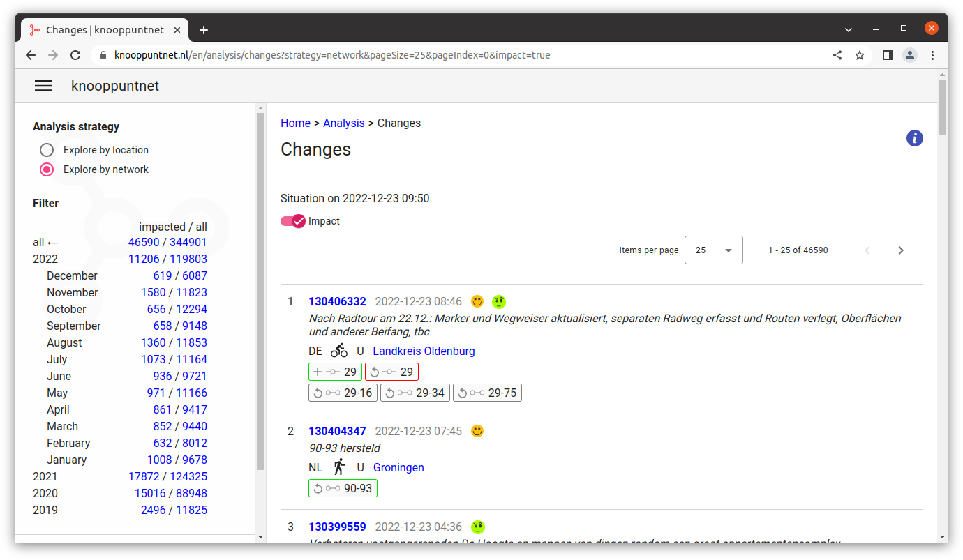
Task: Click the green added node 29 chip
Action: point(336,372)
